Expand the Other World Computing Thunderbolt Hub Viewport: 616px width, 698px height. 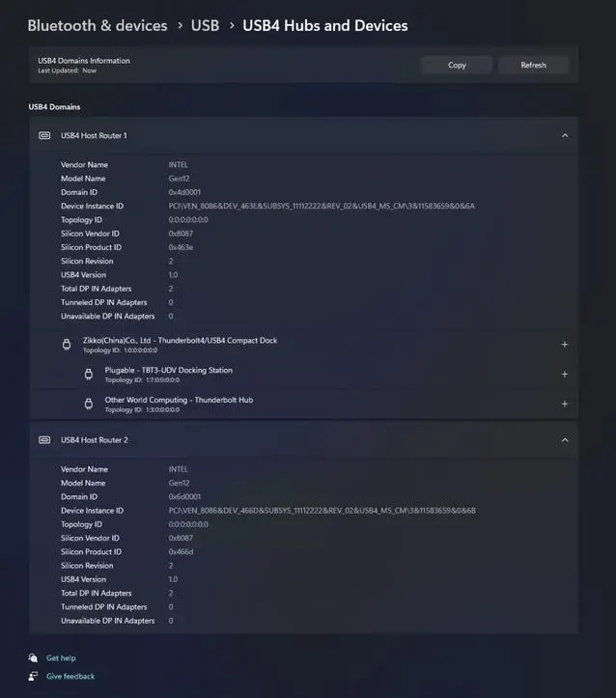coord(565,404)
